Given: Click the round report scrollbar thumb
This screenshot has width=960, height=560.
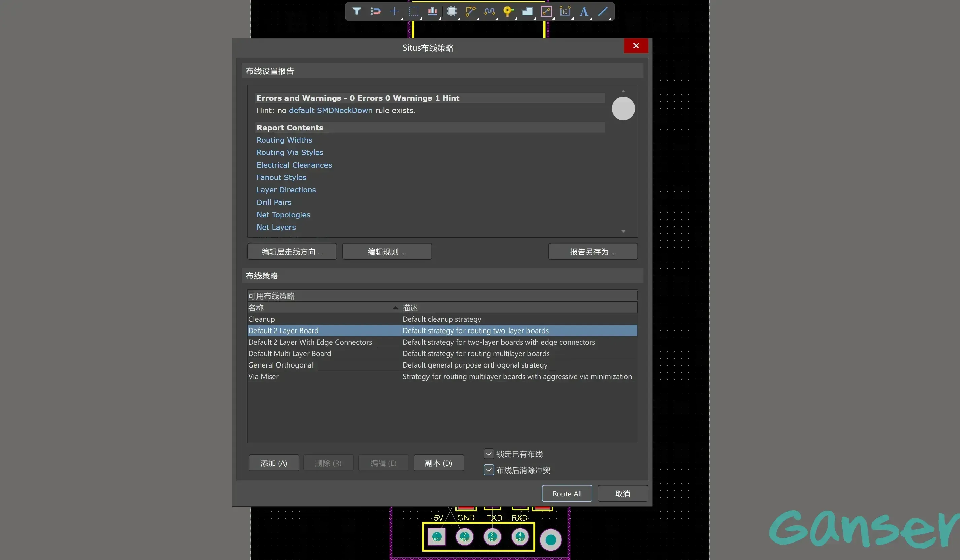Looking at the screenshot, I should 623,109.
